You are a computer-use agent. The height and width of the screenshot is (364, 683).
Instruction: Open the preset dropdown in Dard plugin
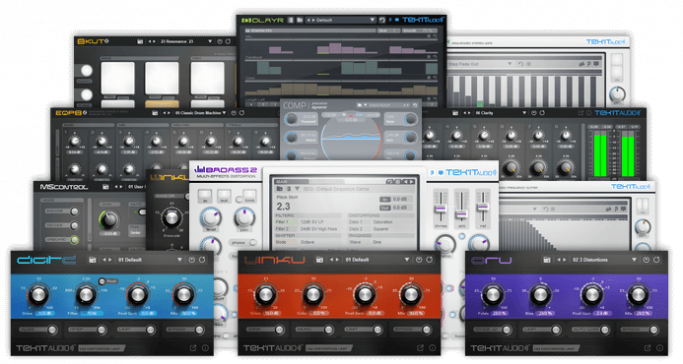tap(179, 260)
